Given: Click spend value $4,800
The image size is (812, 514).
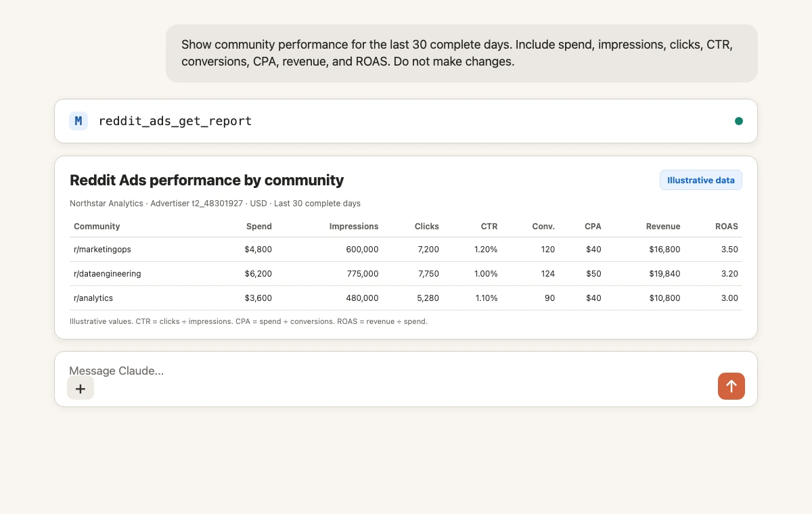Looking at the screenshot, I should (x=258, y=250).
